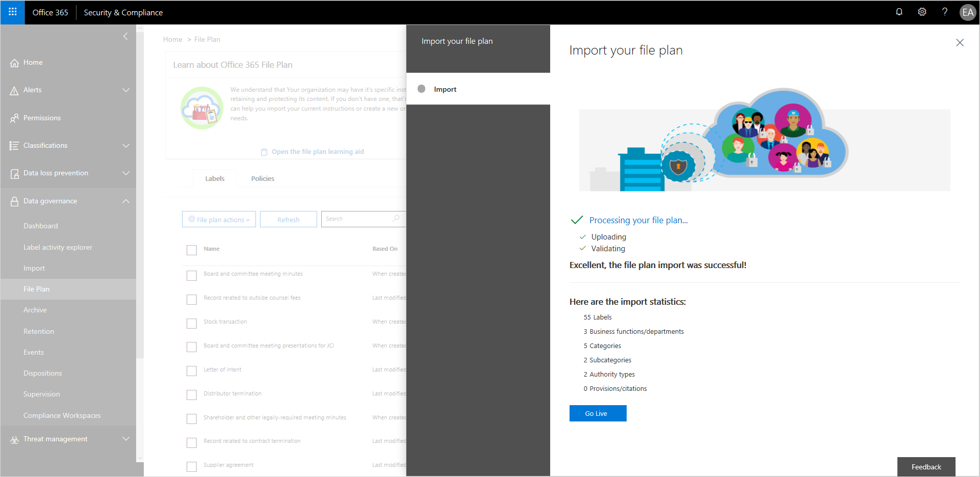The height and width of the screenshot is (477, 980).
Task: Tick the Letter of intent checkbox
Action: tap(192, 371)
